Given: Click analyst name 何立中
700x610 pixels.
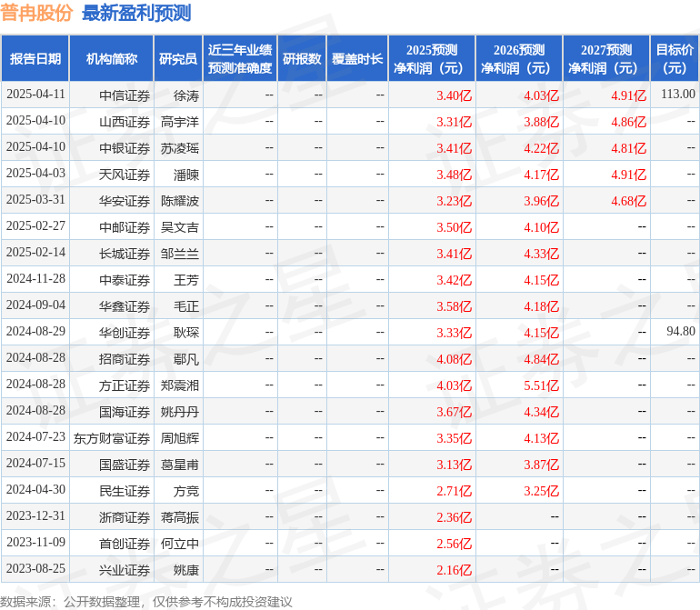Looking at the screenshot, I should 179,544.
